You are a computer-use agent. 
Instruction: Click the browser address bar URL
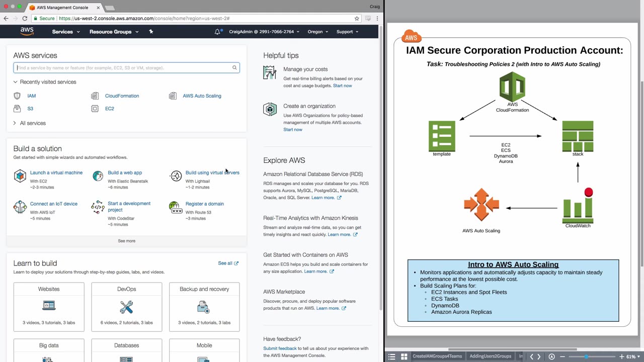pyautogui.click(x=144, y=18)
